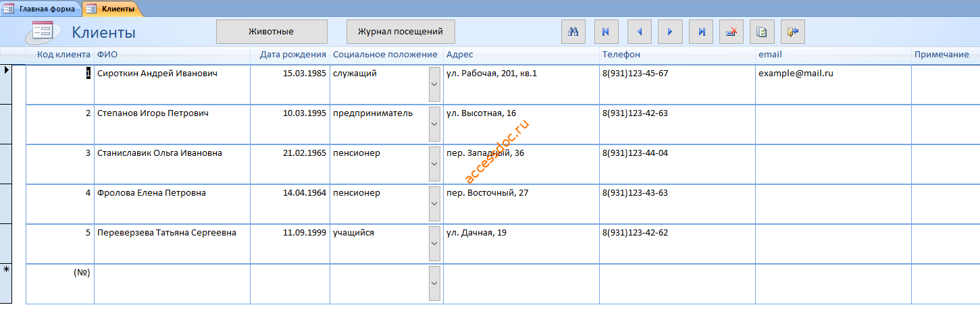Click the empty ФИО field in new record
980x330 pixels.
click(x=172, y=283)
